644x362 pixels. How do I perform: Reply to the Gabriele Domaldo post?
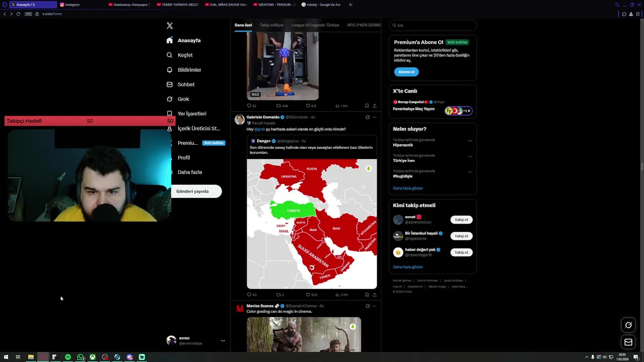pos(252,295)
